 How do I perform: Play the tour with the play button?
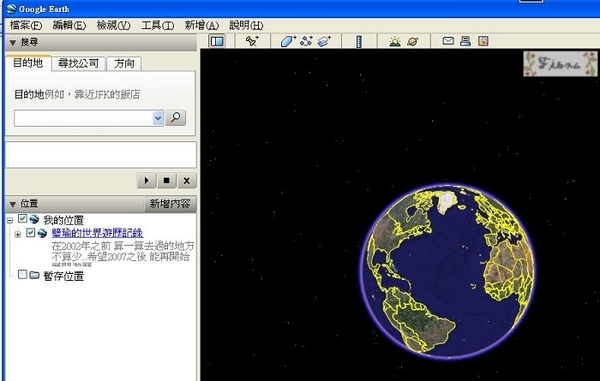pyautogui.click(x=146, y=180)
